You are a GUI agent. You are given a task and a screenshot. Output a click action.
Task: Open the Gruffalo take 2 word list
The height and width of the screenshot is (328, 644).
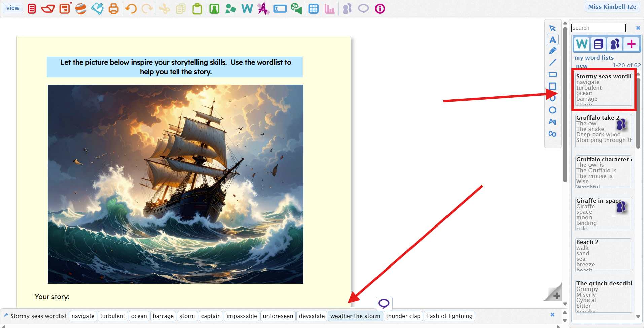[604, 131]
